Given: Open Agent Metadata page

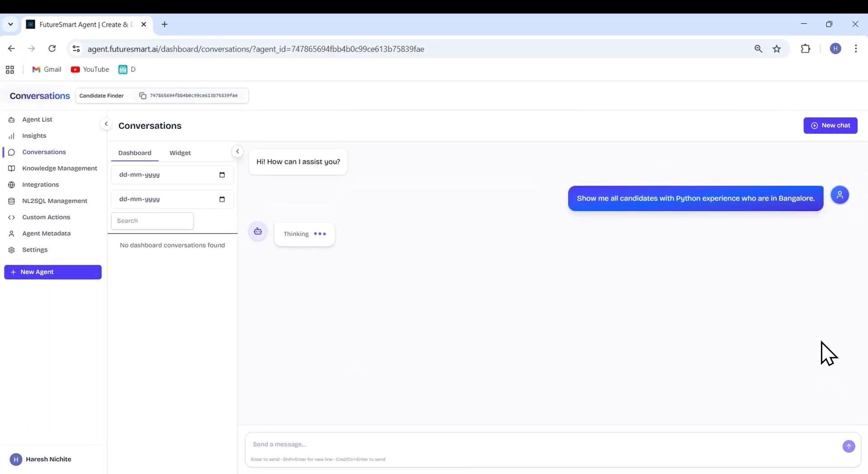Looking at the screenshot, I should coord(46,233).
